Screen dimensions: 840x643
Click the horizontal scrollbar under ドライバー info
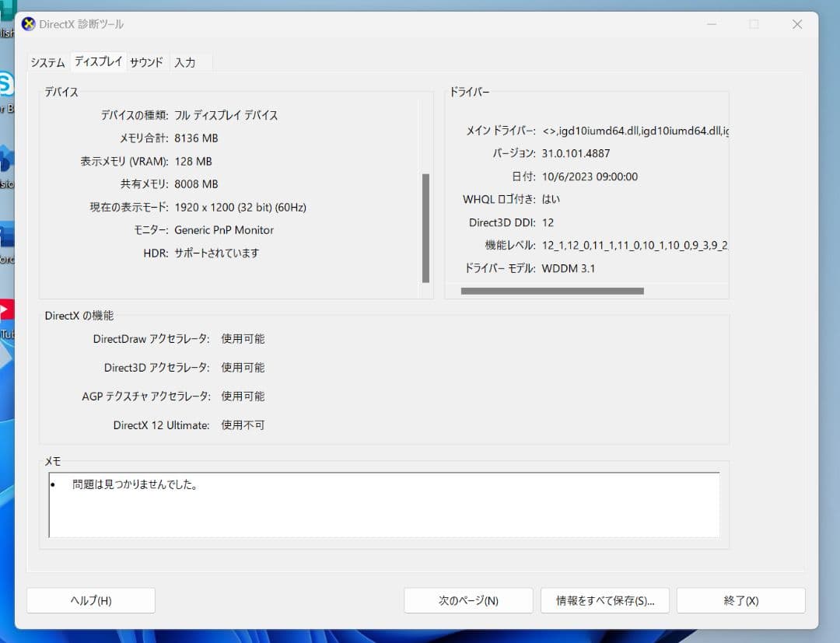(552, 290)
